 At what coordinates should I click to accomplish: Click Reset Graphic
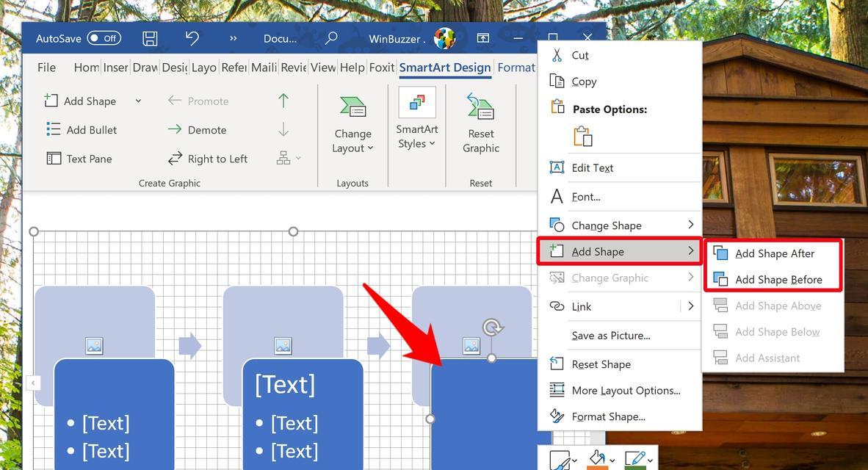click(x=480, y=125)
